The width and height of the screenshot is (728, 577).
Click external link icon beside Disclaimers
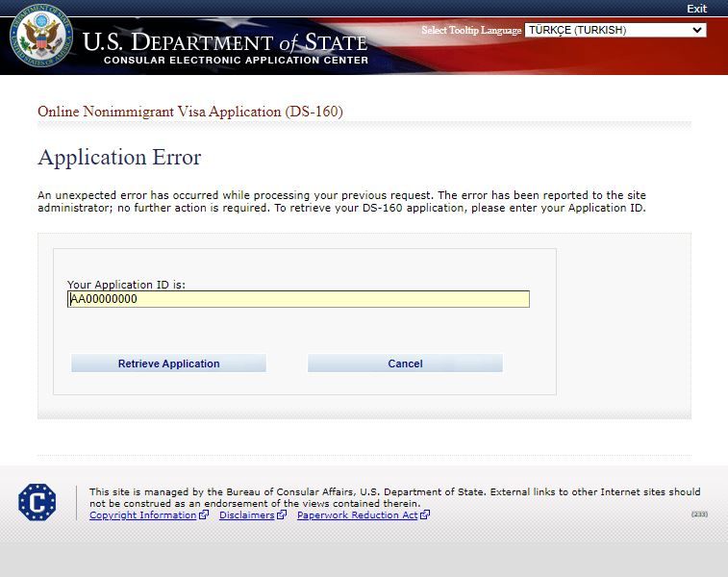click(x=282, y=514)
